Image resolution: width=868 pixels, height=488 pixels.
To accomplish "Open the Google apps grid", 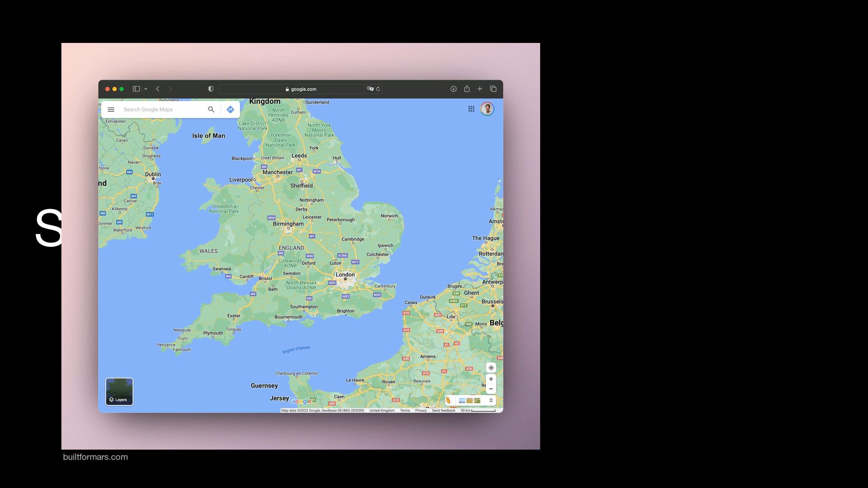I will click(471, 109).
